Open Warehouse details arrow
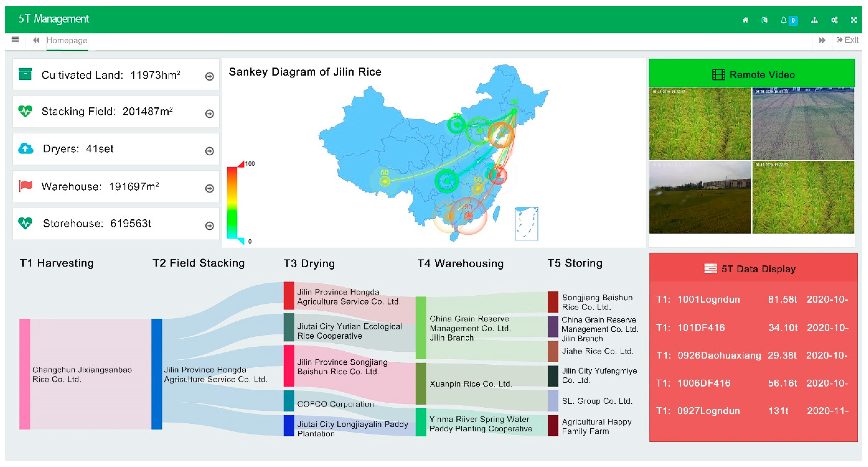868x467 pixels. tap(210, 189)
